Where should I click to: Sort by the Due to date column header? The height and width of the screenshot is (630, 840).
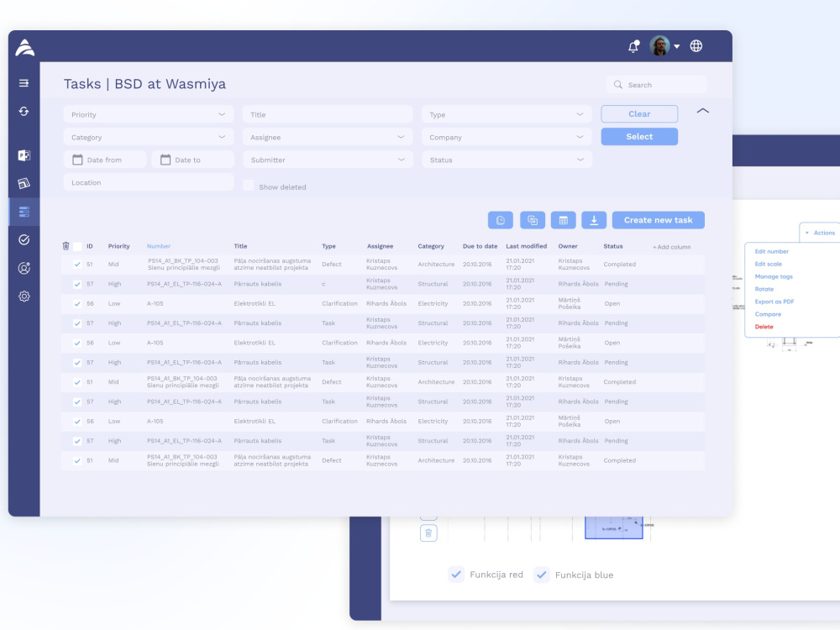(480, 246)
